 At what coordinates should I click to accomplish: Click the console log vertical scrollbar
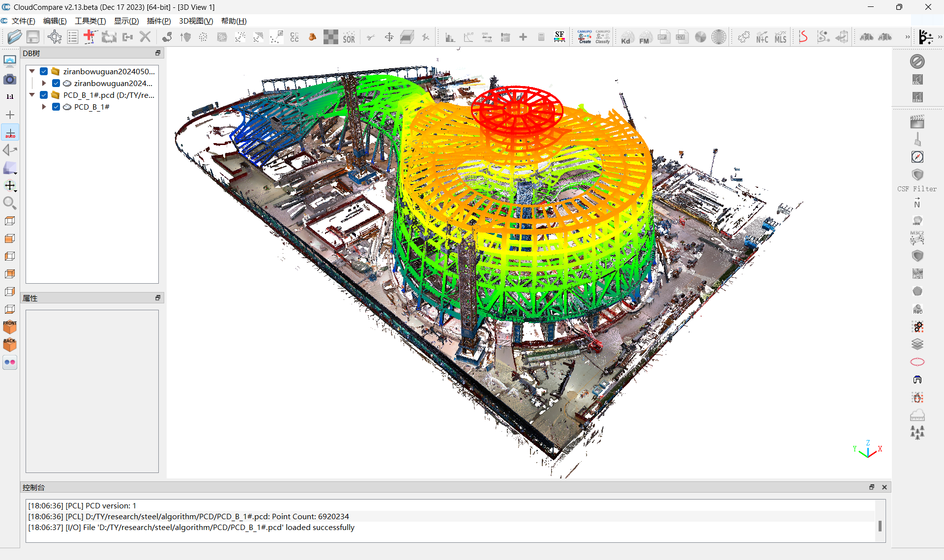(880, 525)
